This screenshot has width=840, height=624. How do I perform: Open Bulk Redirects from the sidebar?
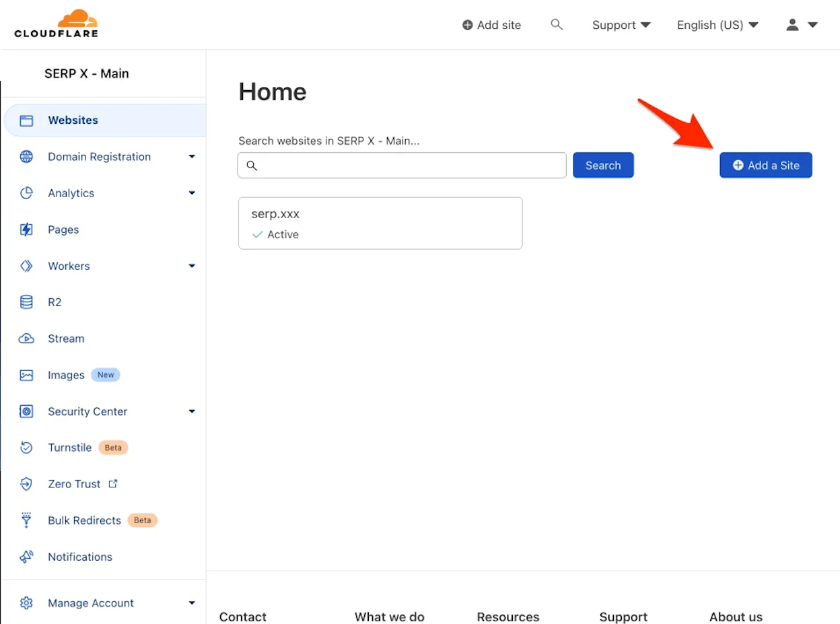click(84, 520)
